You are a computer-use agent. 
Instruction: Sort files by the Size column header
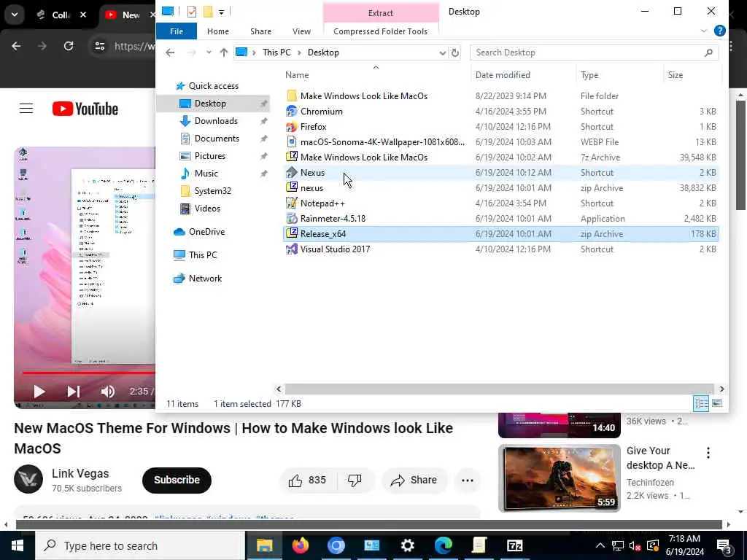(692, 75)
